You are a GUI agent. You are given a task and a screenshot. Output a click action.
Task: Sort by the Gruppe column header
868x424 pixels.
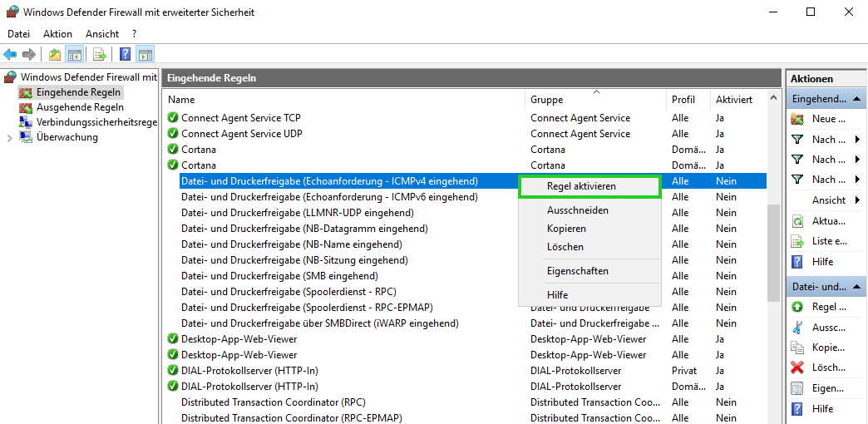coord(596,100)
